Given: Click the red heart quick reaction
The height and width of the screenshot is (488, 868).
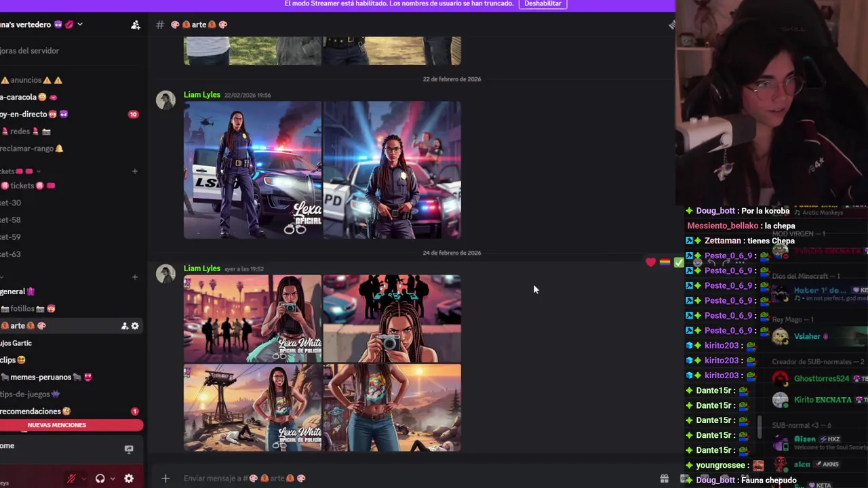Looking at the screenshot, I should pos(651,262).
